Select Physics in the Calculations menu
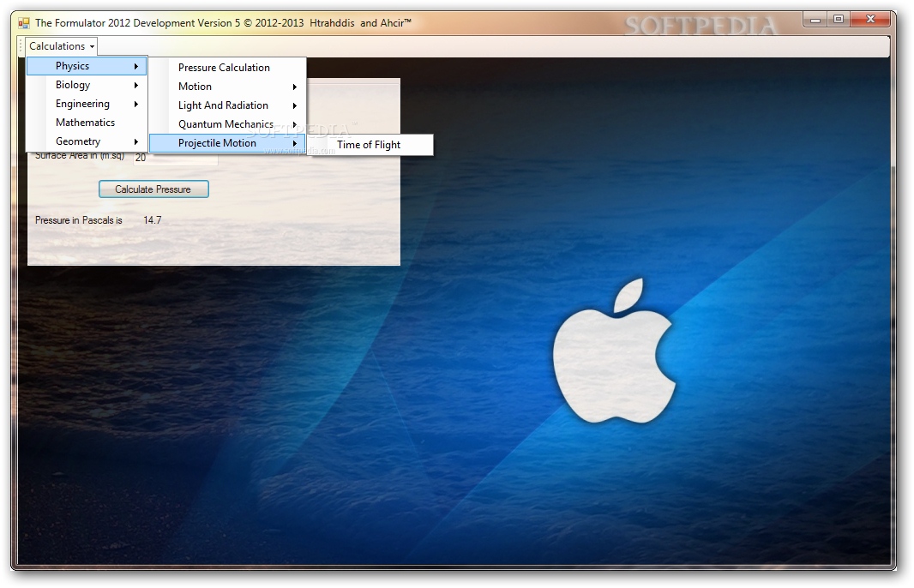 click(x=87, y=66)
